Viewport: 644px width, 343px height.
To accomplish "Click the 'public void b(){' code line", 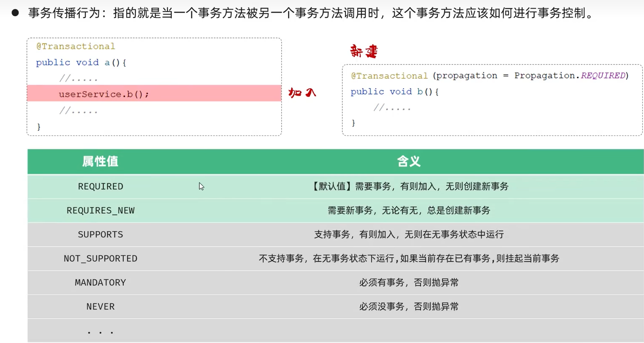I will [395, 92].
